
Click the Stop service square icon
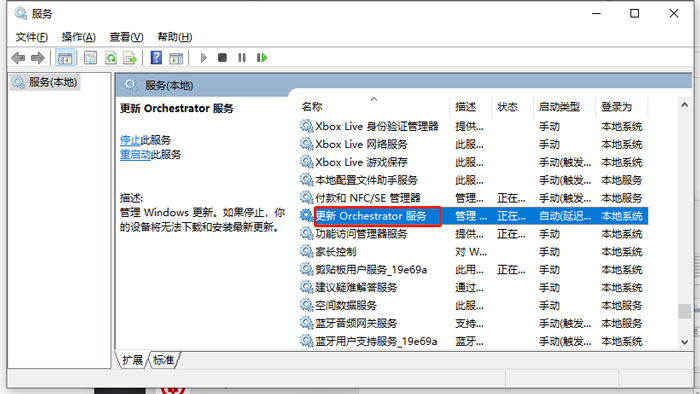[x=222, y=58]
